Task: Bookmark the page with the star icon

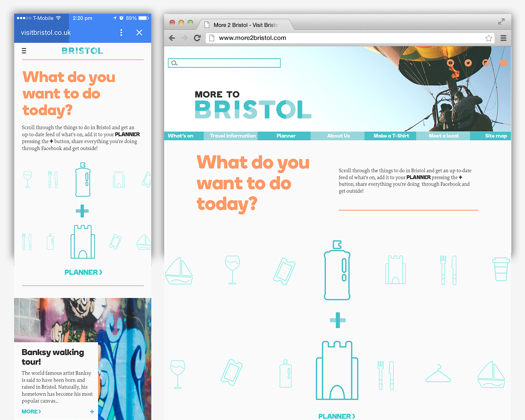Action: tap(489, 38)
